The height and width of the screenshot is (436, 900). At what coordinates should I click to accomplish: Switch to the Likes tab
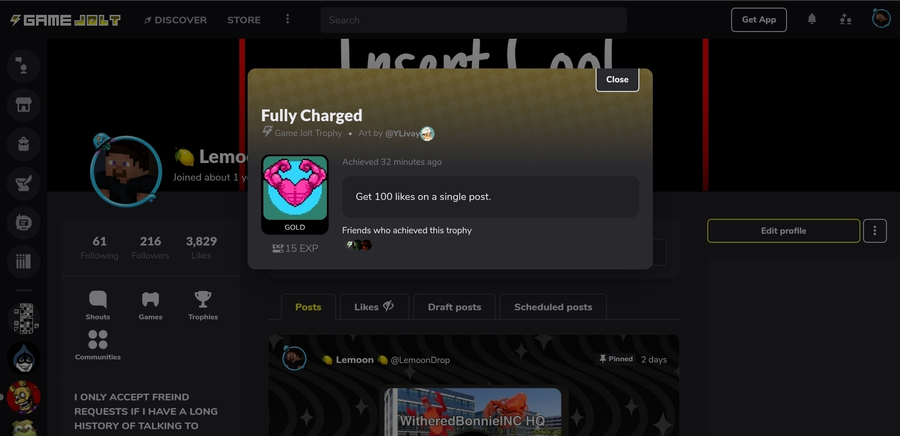coord(374,307)
